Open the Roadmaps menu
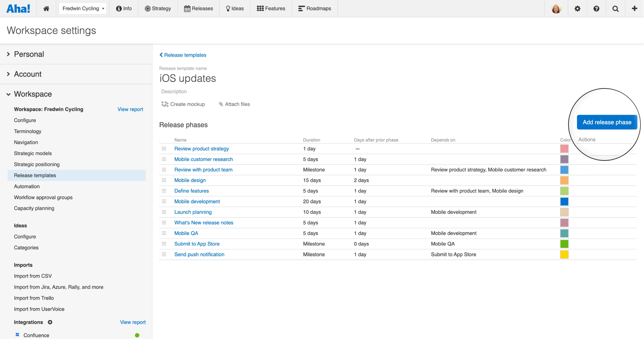Image resolution: width=644 pixels, height=339 pixels. (314, 9)
